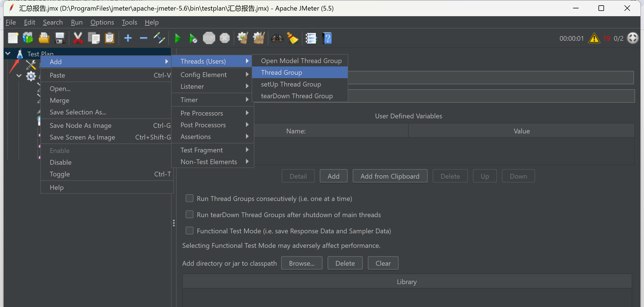Select the wrench config element tree icon

pyautogui.click(x=31, y=65)
